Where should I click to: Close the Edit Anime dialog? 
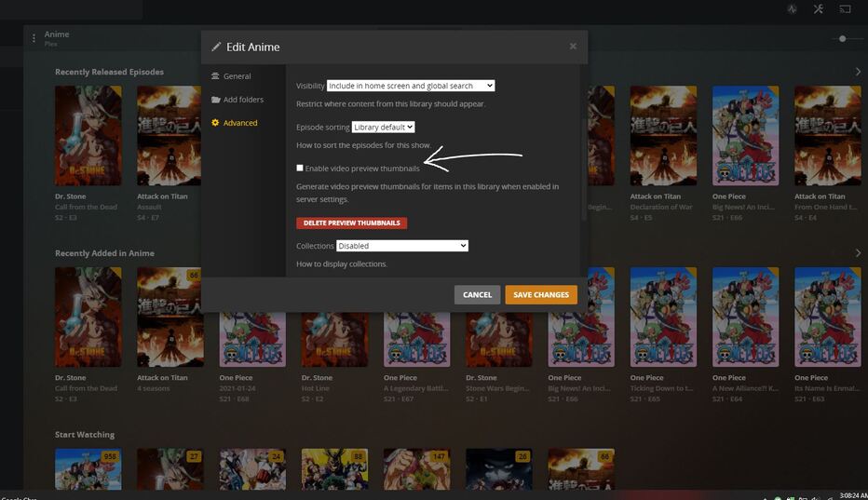(573, 47)
